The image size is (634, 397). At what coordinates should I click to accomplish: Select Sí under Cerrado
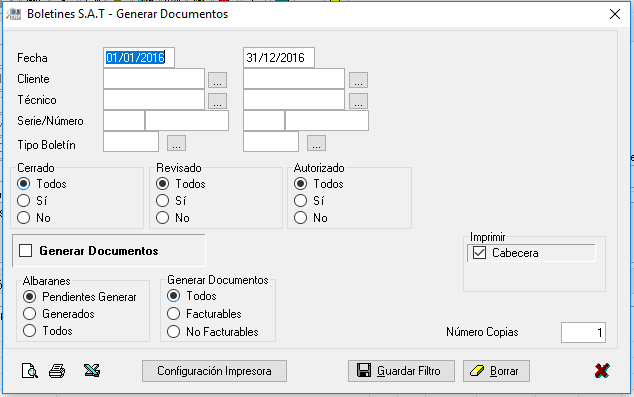pyautogui.click(x=23, y=201)
